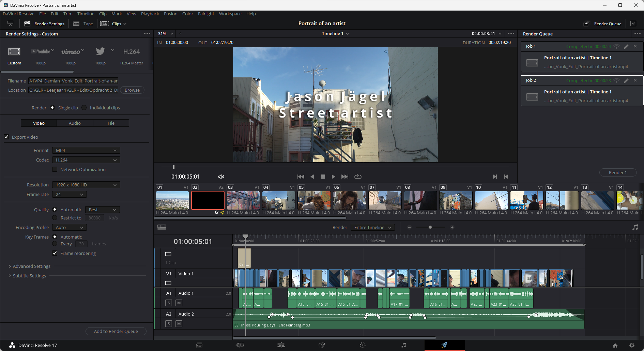644x351 pixels.
Task: Open the Deliver page rocket icon
Action: 444,345
